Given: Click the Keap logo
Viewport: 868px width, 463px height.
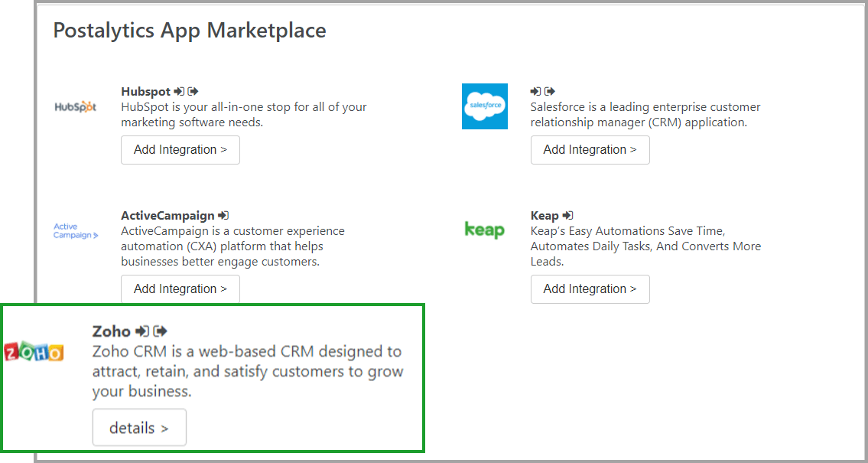Looking at the screenshot, I should point(485,229).
